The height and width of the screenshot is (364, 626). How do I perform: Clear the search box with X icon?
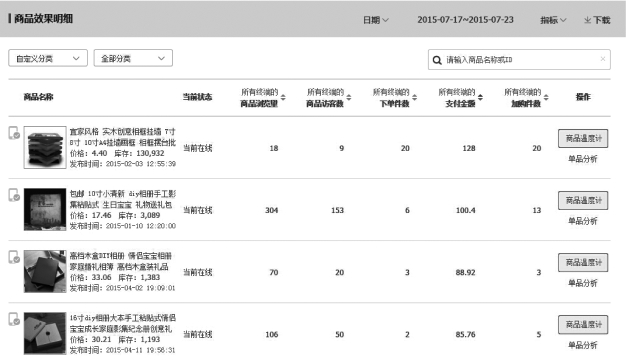tap(603, 59)
